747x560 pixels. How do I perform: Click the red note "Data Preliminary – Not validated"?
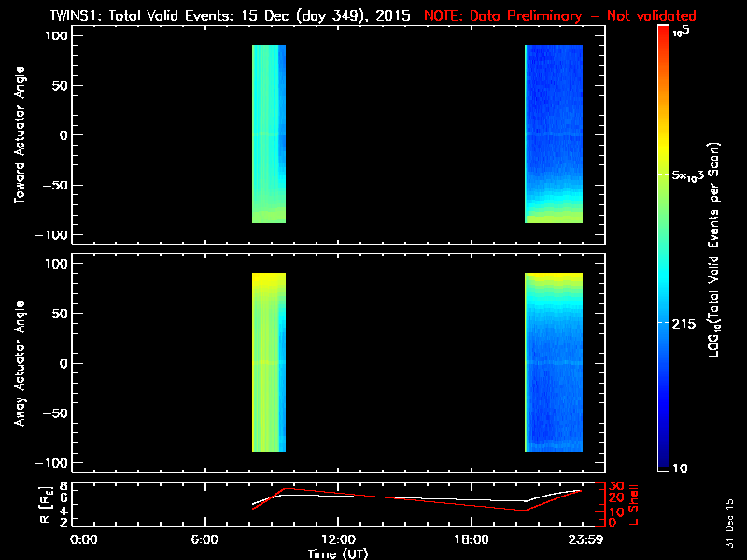583,16
